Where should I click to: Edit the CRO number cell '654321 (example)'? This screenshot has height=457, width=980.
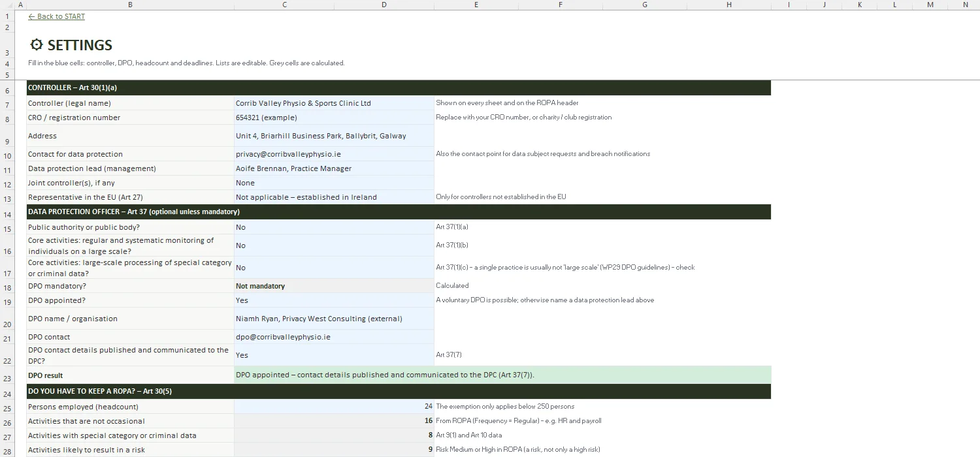click(x=334, y=118)
